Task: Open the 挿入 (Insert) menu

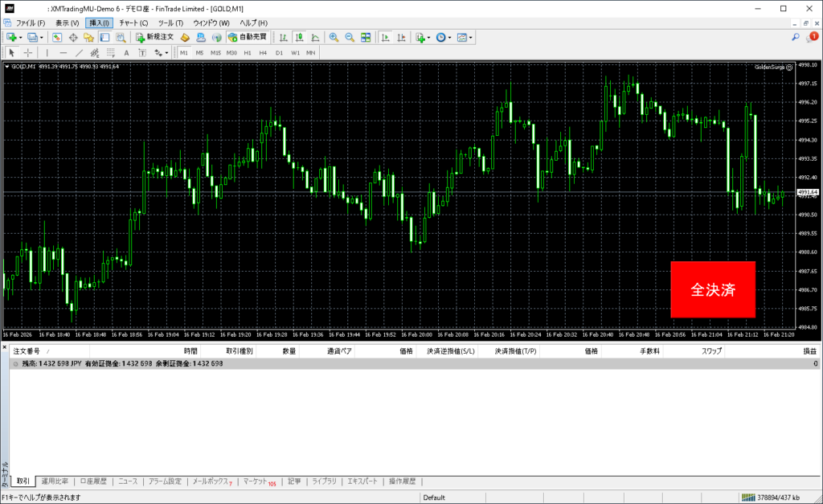Action: (99, 23)
